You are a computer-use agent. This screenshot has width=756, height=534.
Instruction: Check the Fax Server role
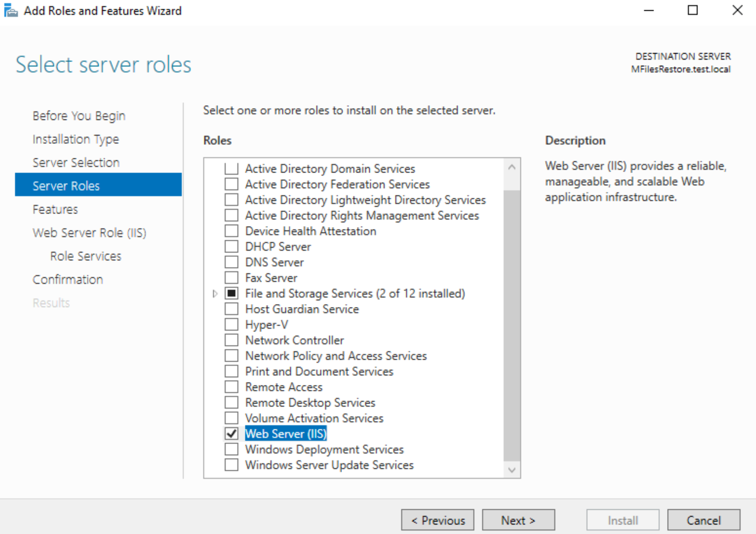tap(231, 278)
